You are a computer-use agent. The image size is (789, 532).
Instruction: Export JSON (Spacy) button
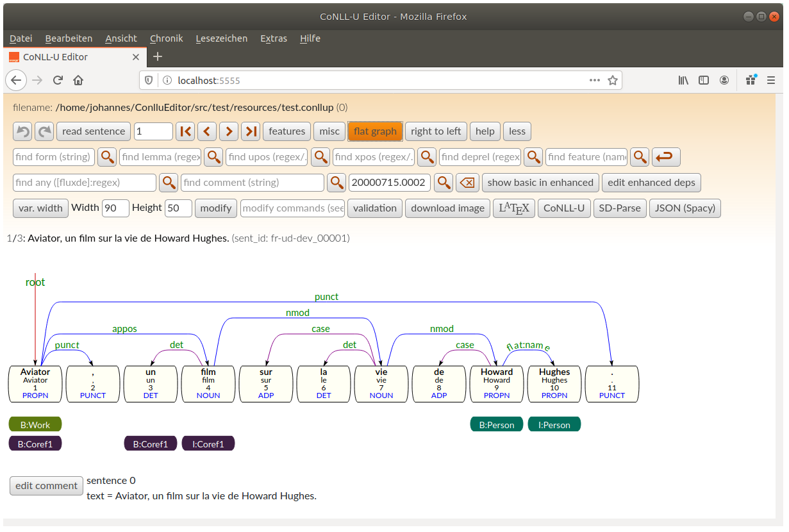click(685, 208)
